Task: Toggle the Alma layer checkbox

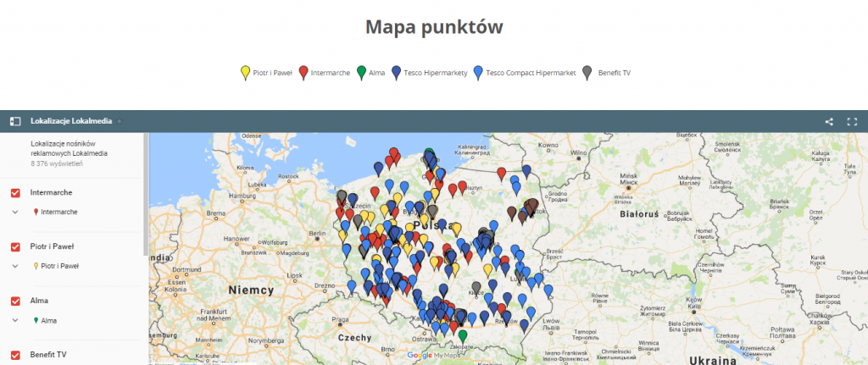Action: 15,301
